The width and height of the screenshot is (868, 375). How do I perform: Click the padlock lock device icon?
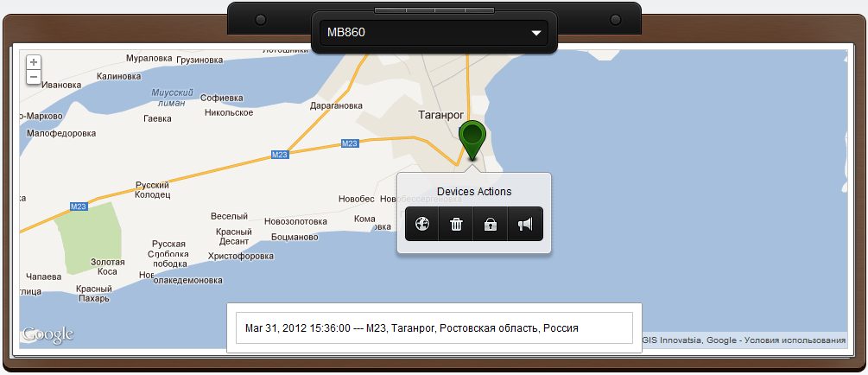pos(490,224)
